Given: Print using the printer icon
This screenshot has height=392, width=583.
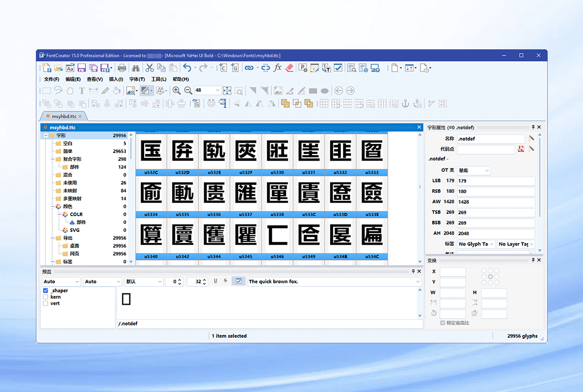Looking at the screenshot, I should click(122, 68).
